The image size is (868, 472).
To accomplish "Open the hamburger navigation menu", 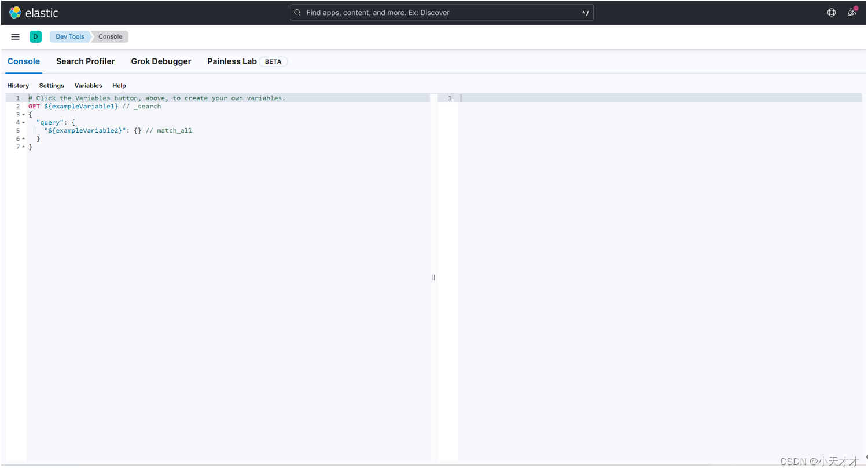I will (x=16, y=36).
